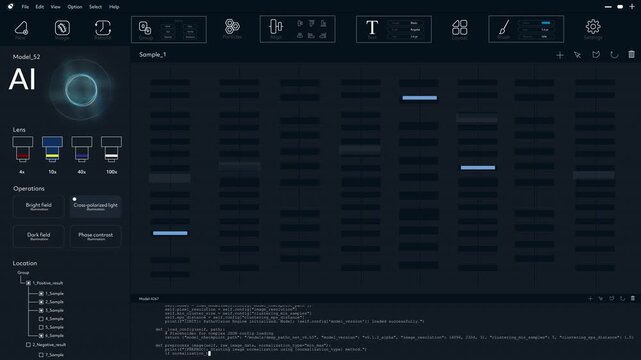
Task: Open the Edit menu
Action: coord(40,7)
